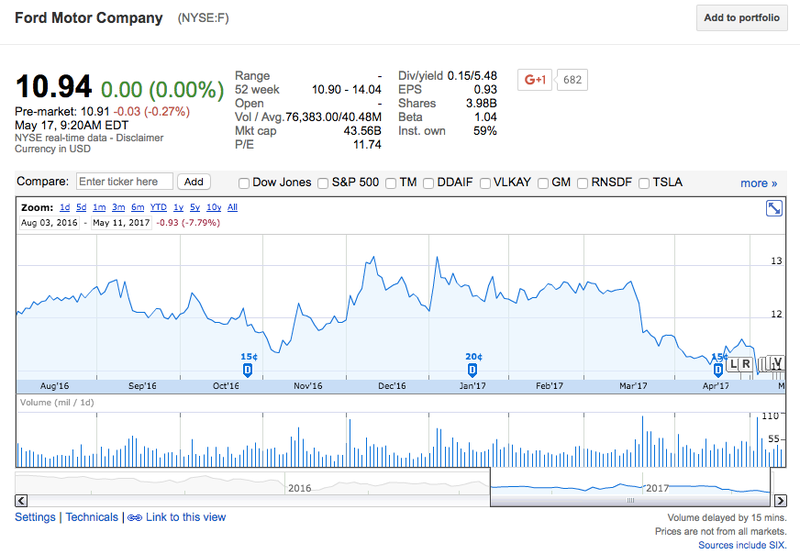Click the April 15¢ dividend marker

tap(718, 370)
